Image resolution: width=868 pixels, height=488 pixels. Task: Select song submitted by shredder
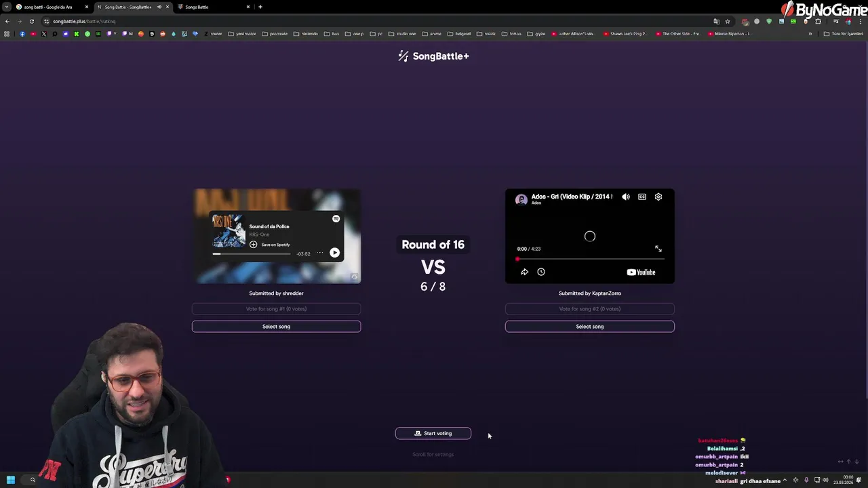(276, 327)
